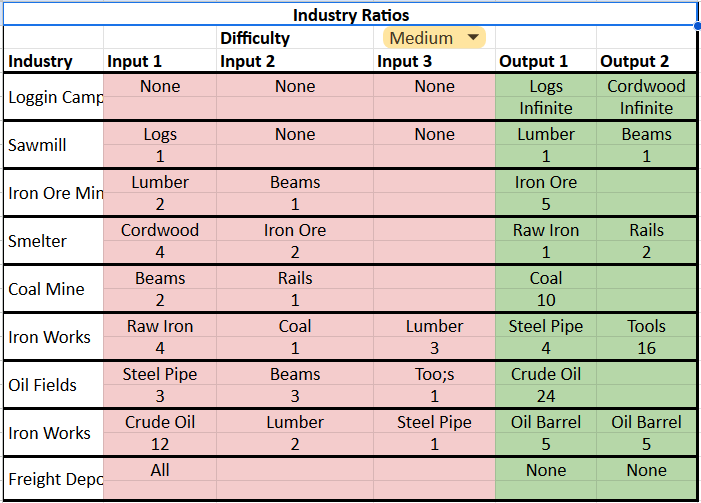Click the Freight Depo cell
The image size is (701, 503).
pos(52,480)
